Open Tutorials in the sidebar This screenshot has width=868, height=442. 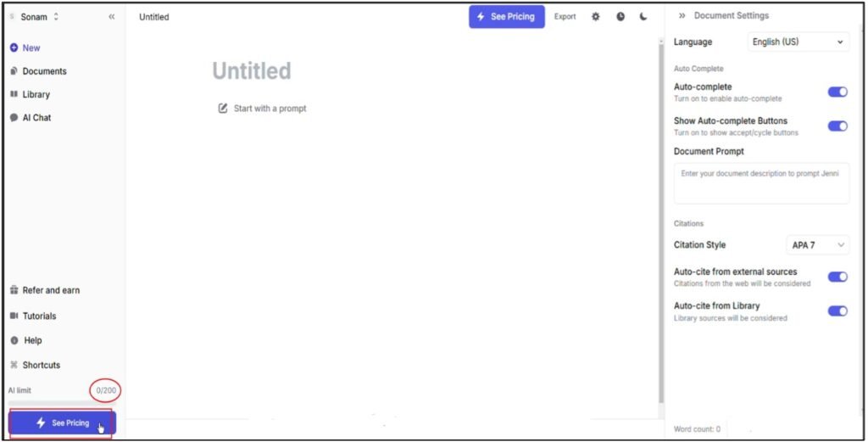33,316
